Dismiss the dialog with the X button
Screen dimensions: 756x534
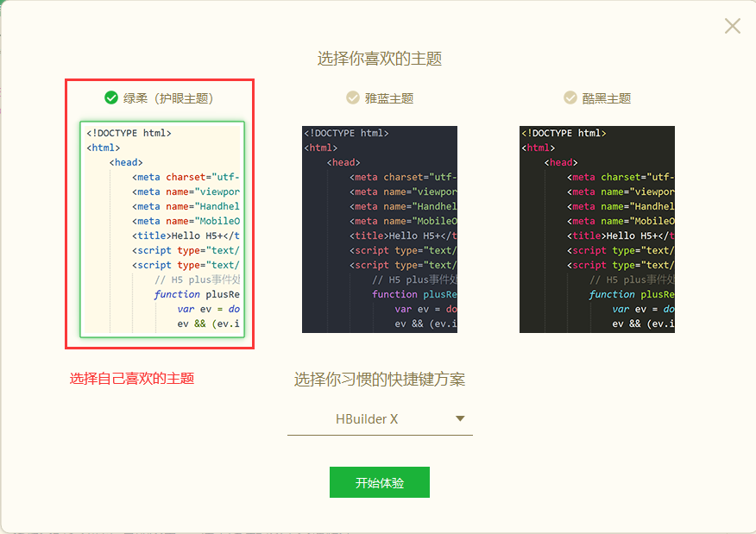tap(732, 26)
